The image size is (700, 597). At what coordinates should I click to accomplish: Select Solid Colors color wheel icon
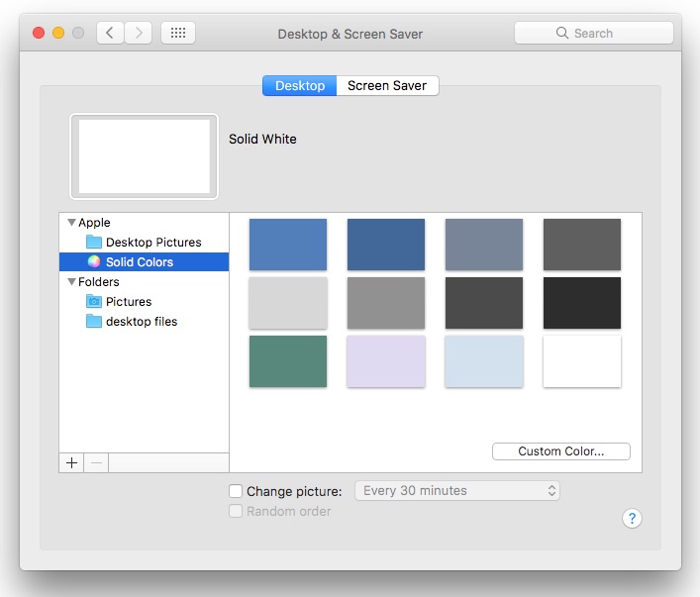(x=94, y=262)
